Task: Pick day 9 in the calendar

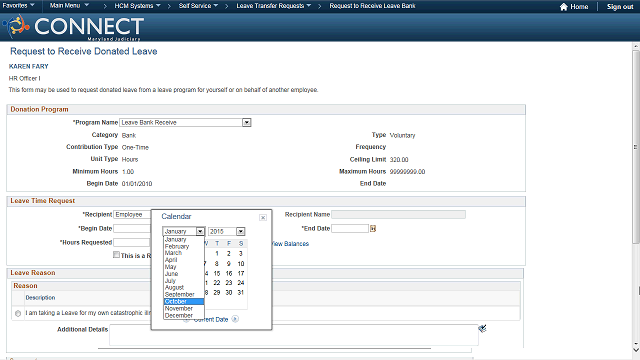Action: [229, 264]
